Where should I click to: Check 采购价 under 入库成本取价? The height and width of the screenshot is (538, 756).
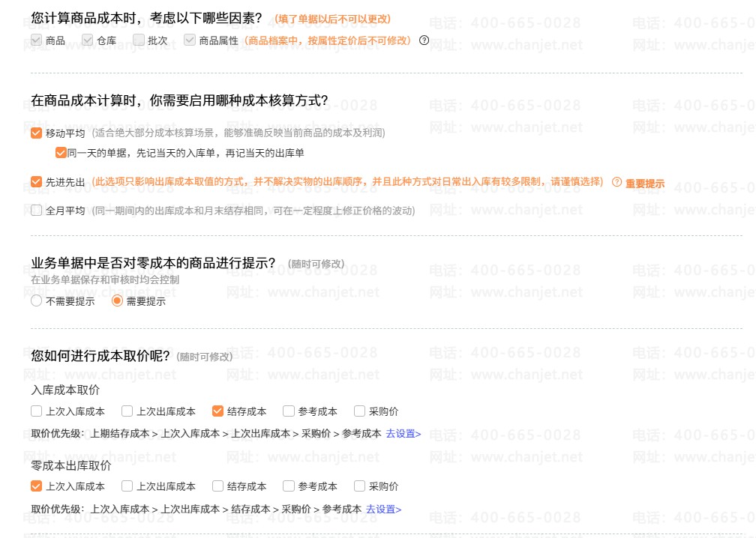click(x=359, y=411)
